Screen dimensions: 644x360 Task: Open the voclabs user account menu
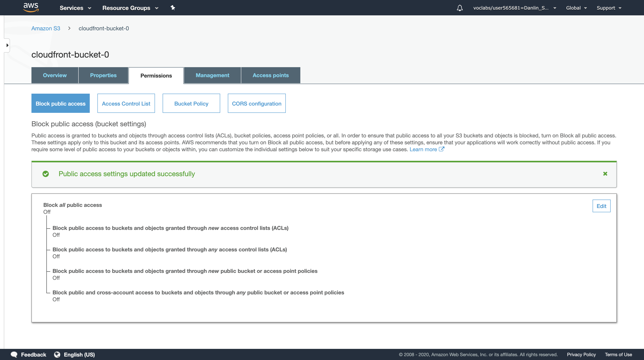514,8
